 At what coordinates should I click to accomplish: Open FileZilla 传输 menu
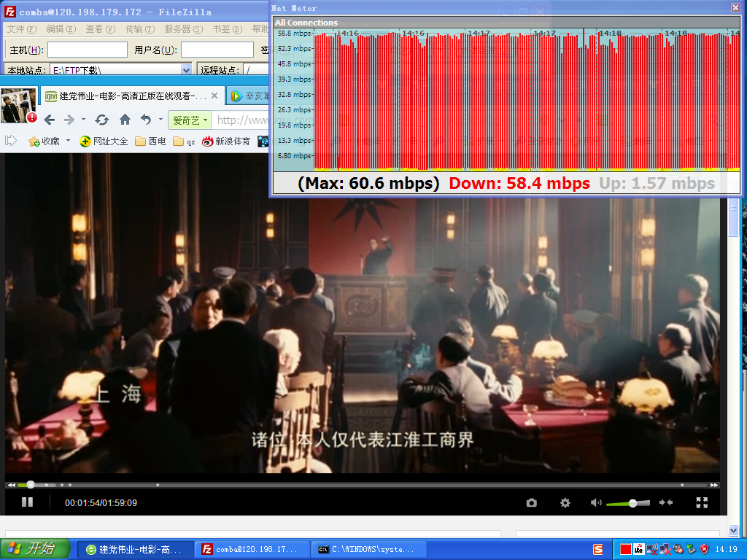140,29
